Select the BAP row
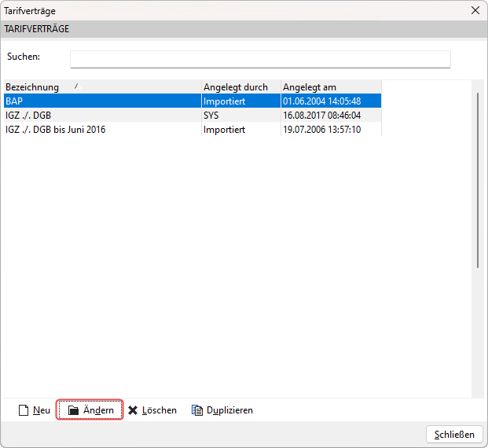 [193, 101]
